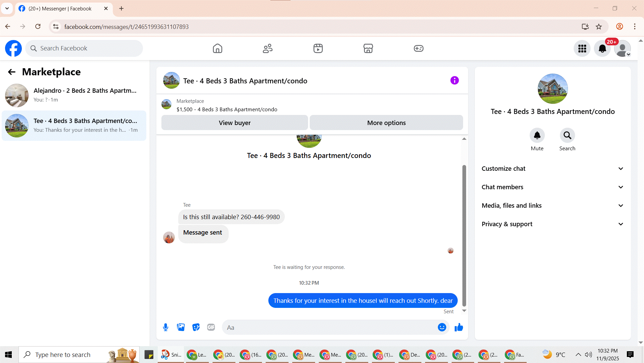Expand the Chat members section
644x363 pixels.
click(553, 187)
